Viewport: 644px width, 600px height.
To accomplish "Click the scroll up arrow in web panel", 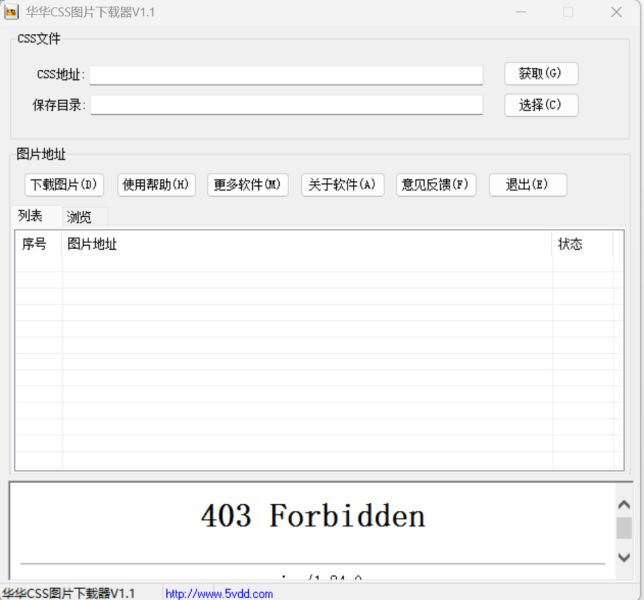I will [624, 506].
